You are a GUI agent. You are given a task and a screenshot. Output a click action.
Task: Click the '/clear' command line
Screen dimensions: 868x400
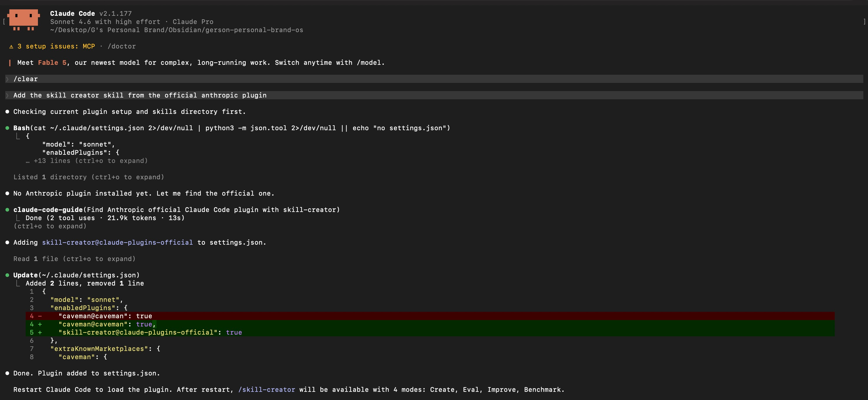[434, 79]
